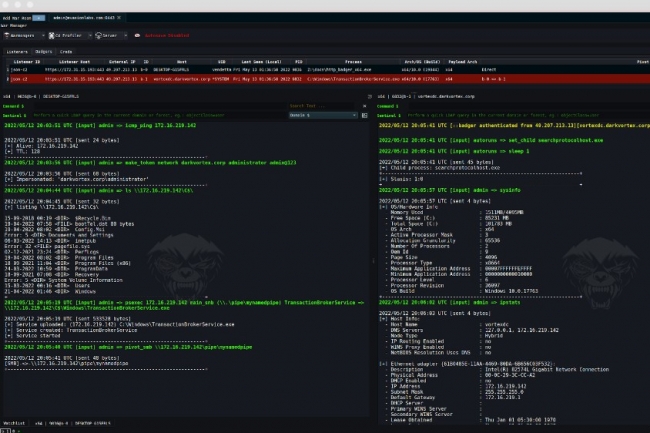Click the red Autosave Disabled label
Image resolution: width=650 pixels, height=433 pixels.
point(167,36)
